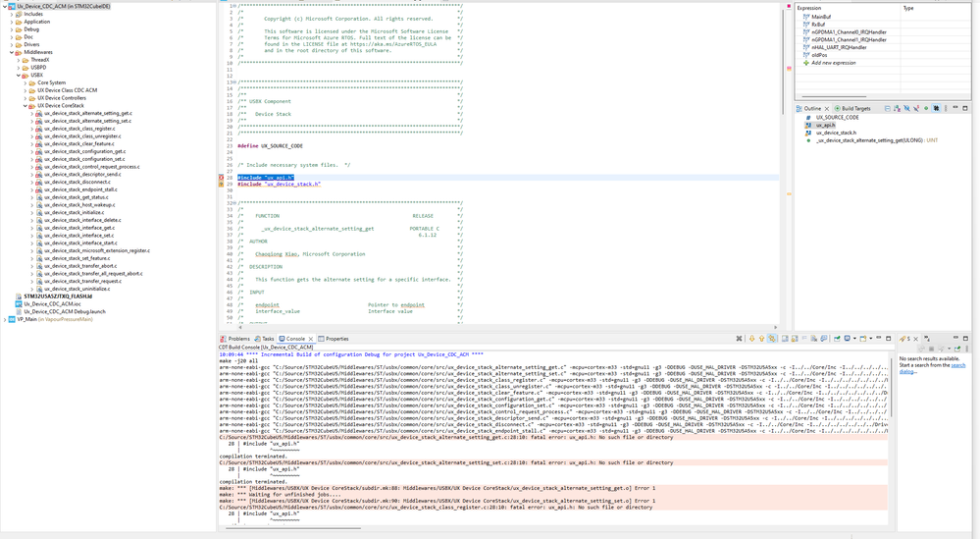Select the oldPos expression
980x539 pixels.
click(819, 55)
